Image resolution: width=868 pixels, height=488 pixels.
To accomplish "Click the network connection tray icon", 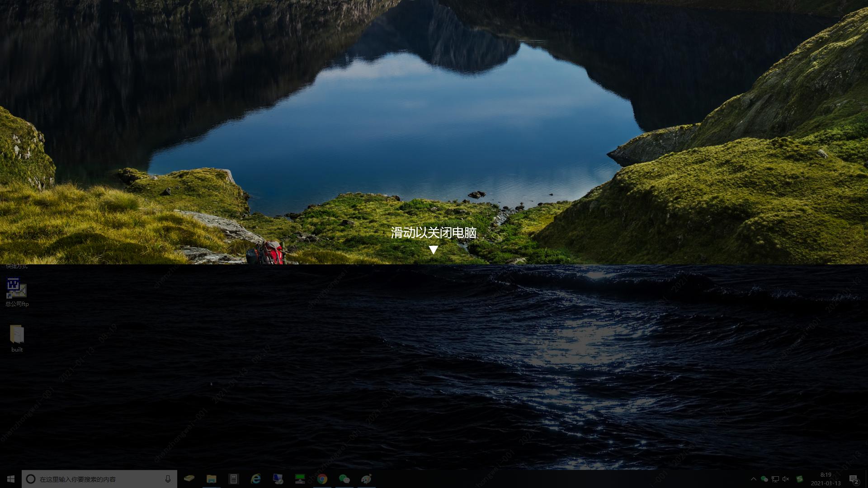I will (775, 479).
